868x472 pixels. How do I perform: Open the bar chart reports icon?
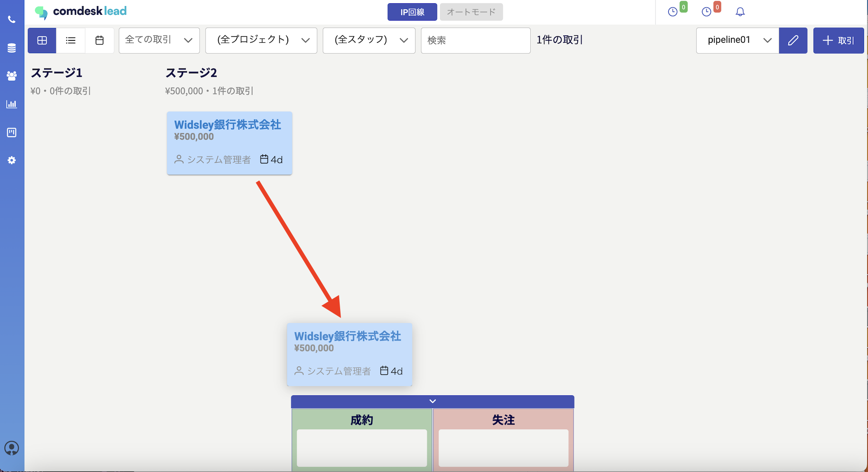pyautogui.click(x=12, y=104)
